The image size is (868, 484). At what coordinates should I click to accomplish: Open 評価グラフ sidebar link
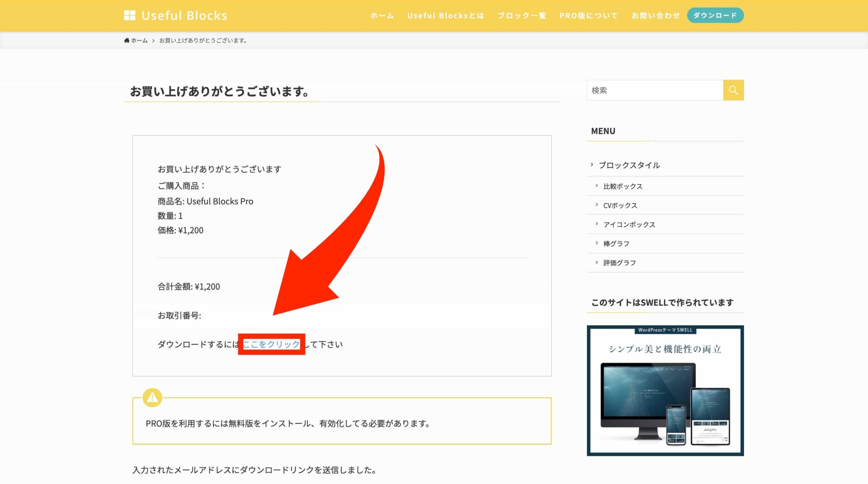click(x=620, y=263)
